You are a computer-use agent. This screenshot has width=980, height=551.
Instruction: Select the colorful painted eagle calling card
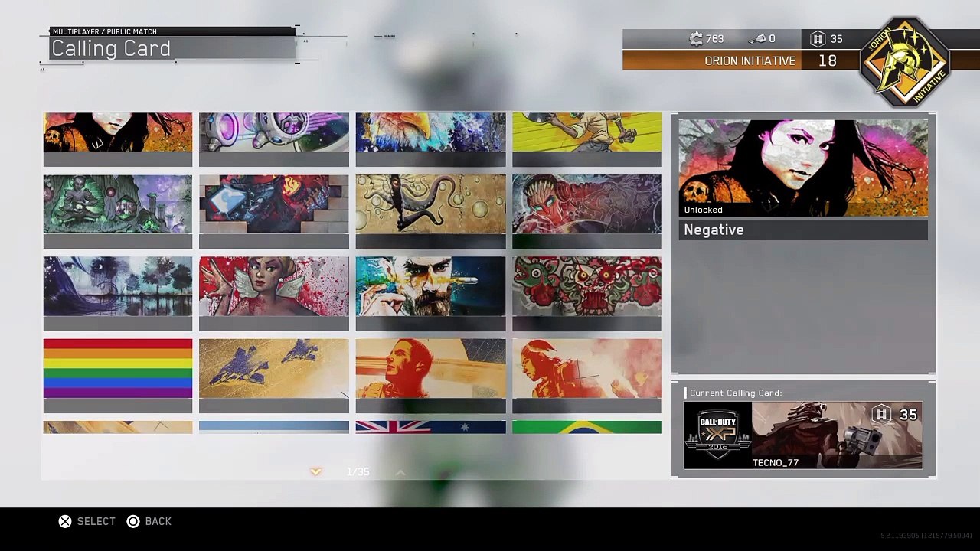pos(430,139)
